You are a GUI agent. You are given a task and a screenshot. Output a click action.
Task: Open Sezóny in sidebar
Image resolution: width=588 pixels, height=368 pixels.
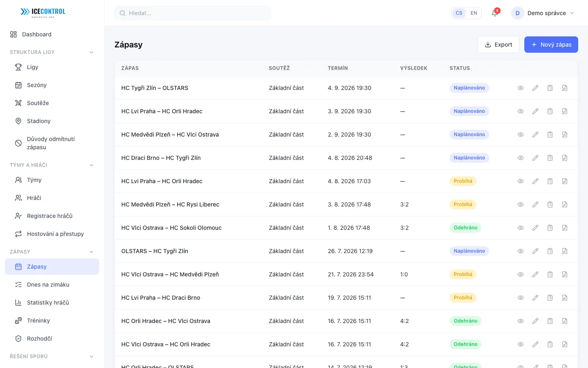point(52,85)
